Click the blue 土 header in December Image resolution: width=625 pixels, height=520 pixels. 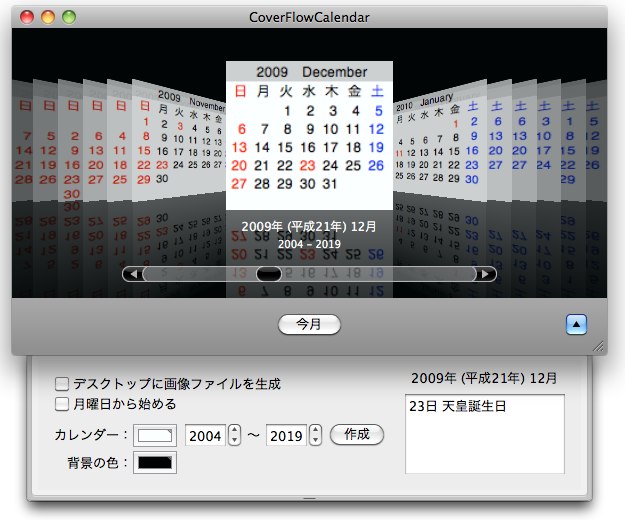pyautogui.click(x=377, y=91)
